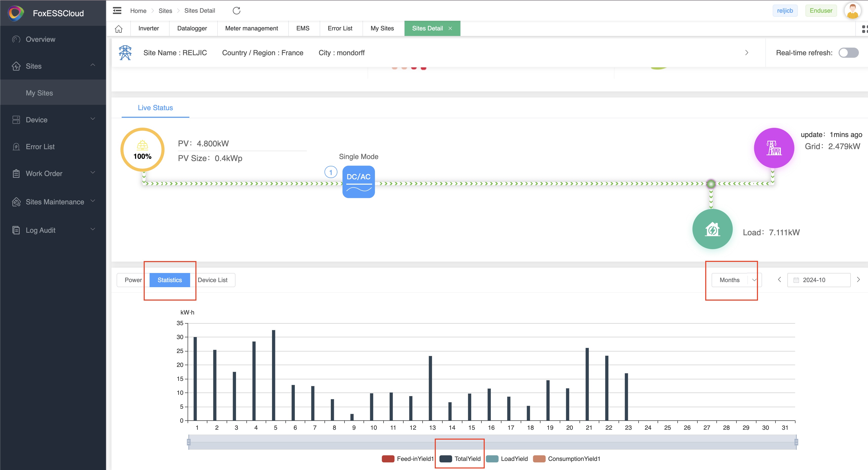Switch to the Error List tab

[x=340, y=29]
